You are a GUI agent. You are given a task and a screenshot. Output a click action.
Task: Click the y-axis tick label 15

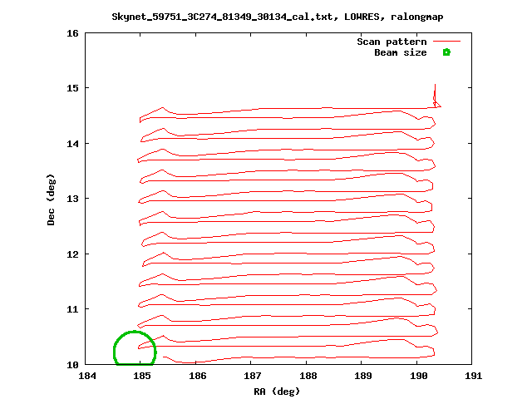(72, 88)
